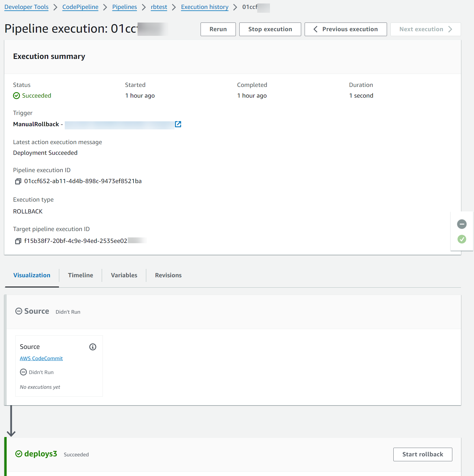Switch to the Timeline tab
The height and width of the screenshot is (476, 474).
coord(80,275)
